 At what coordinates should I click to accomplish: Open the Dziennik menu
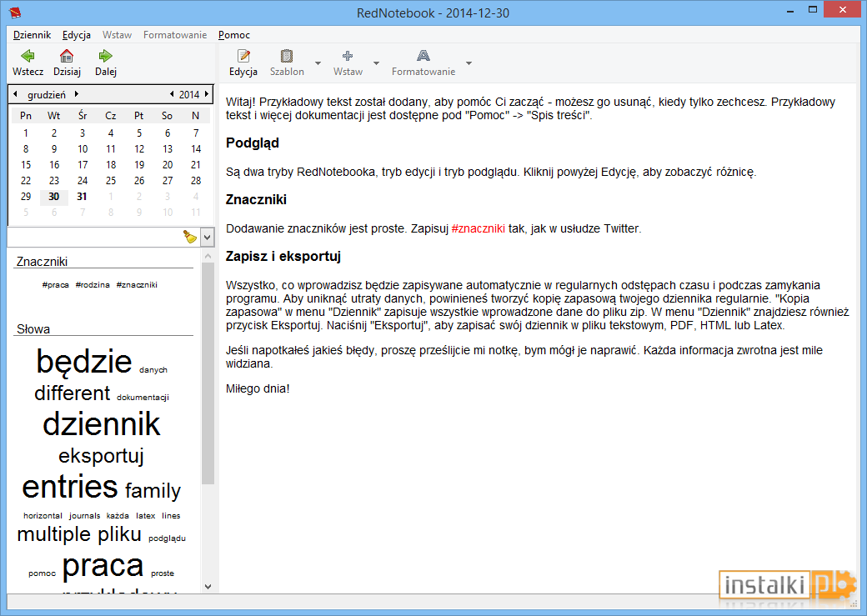click(32, 35)
